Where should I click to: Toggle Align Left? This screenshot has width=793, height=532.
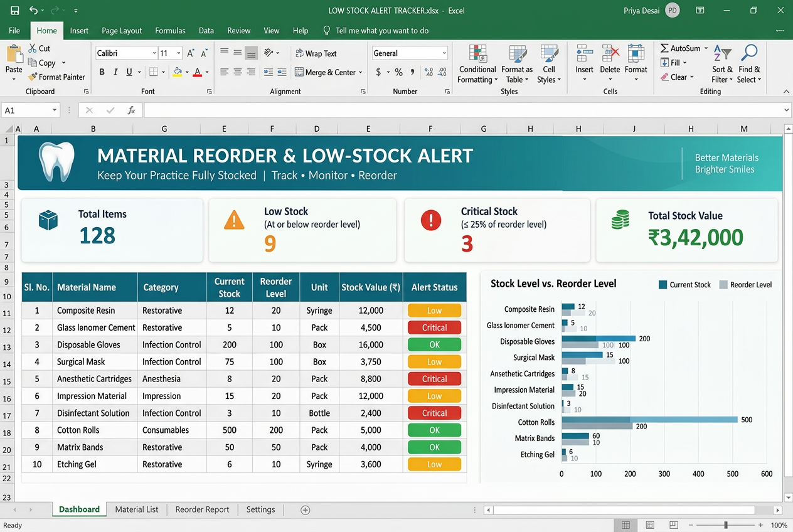click(225, 72)
